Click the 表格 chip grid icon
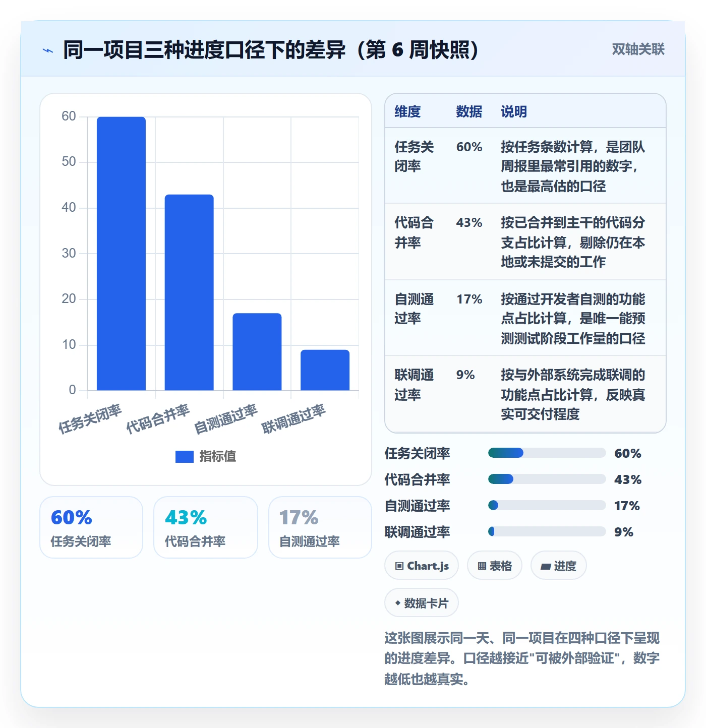This screenshot has width=706, height=728. (x=482, y=566)
